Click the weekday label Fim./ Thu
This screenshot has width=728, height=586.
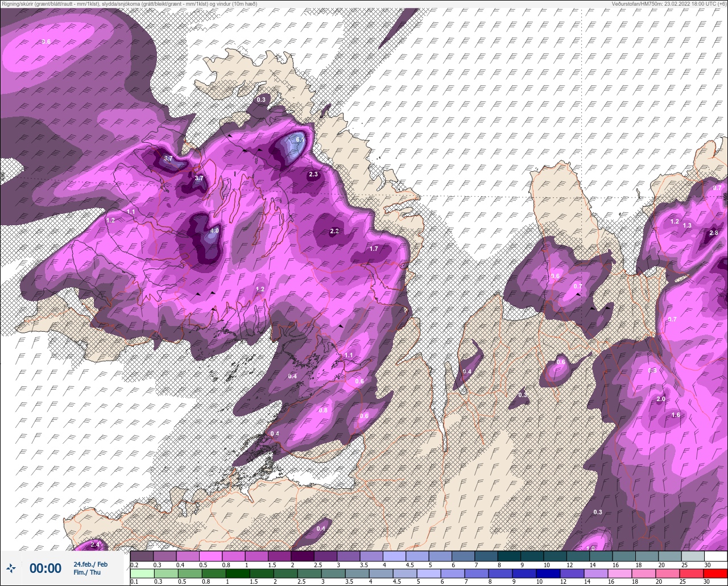point(87,572)
